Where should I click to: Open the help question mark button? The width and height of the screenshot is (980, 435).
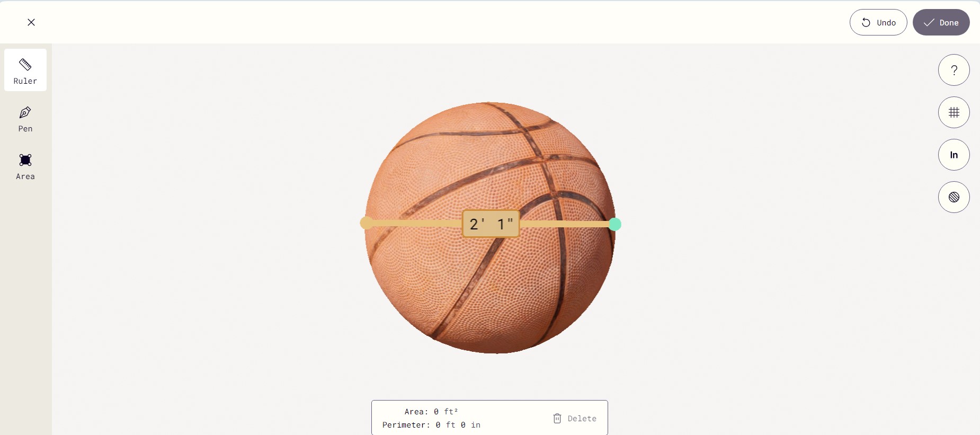[954, 70]
